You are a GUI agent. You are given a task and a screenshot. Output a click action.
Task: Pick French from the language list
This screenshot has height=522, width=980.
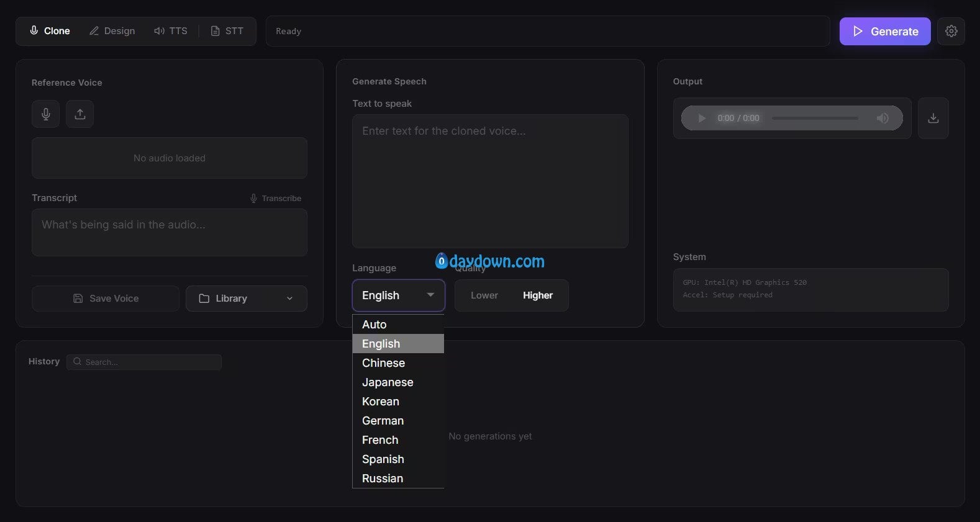pyautogui.click(x=398, y=440)
